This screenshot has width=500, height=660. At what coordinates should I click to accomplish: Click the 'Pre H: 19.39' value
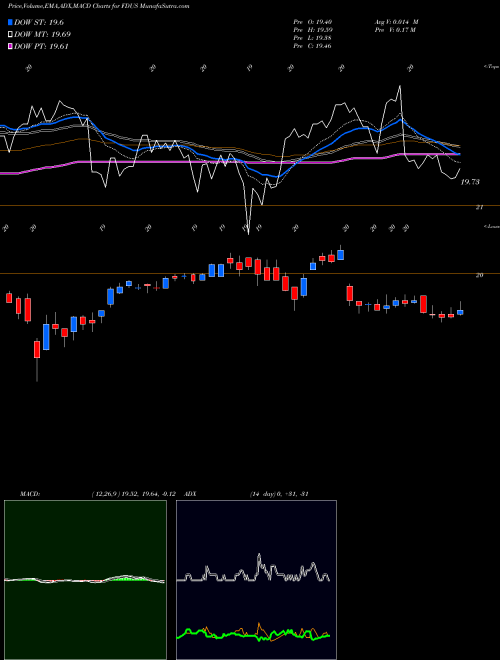tap(312, 30)
